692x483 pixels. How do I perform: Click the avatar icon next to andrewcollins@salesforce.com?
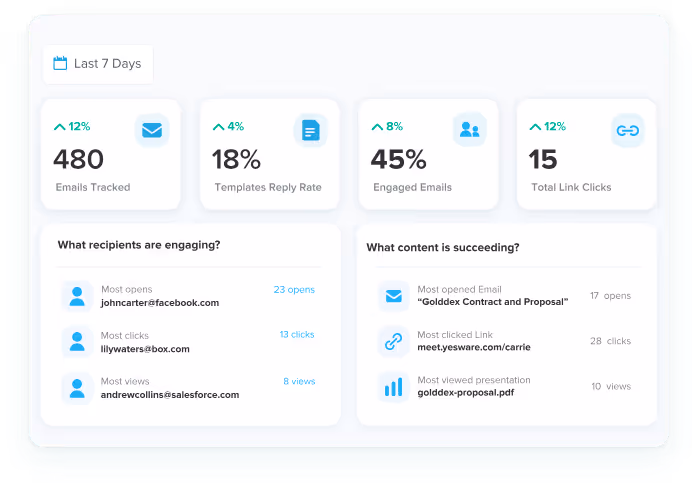click(x=77, y=389)
